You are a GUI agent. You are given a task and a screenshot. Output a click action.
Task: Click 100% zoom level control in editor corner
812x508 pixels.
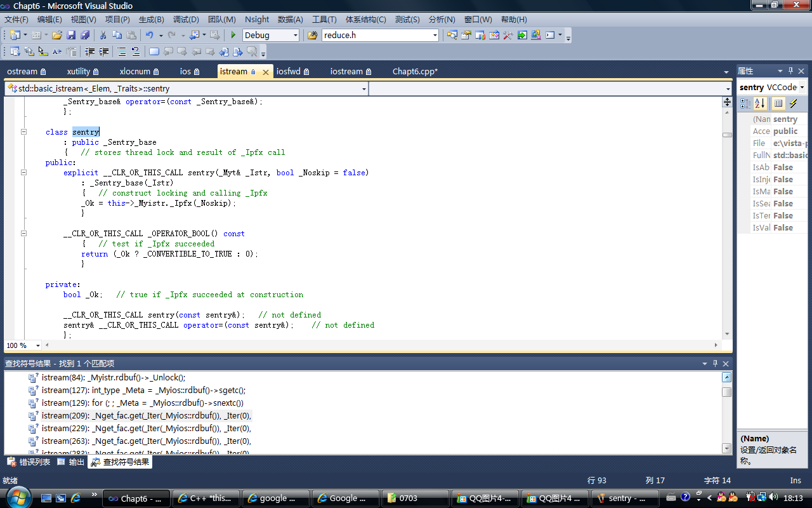(19, 345)
